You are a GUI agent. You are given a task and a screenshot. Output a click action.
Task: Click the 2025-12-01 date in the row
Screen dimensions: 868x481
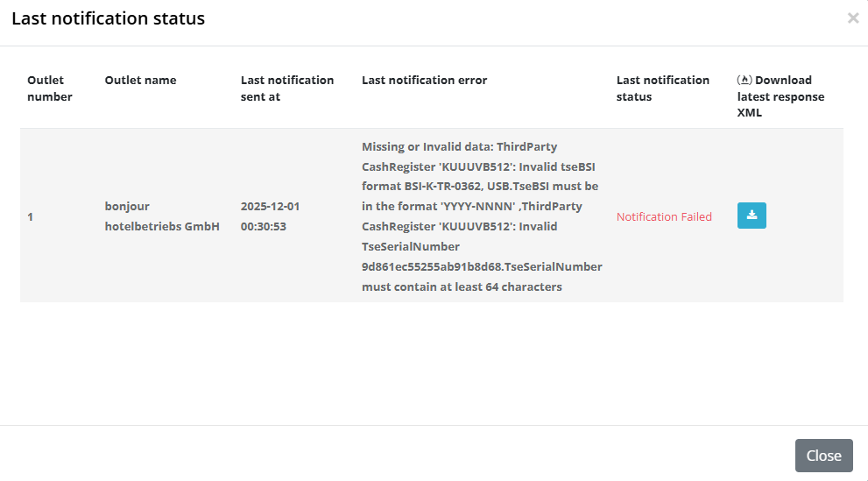coord(270,207)
